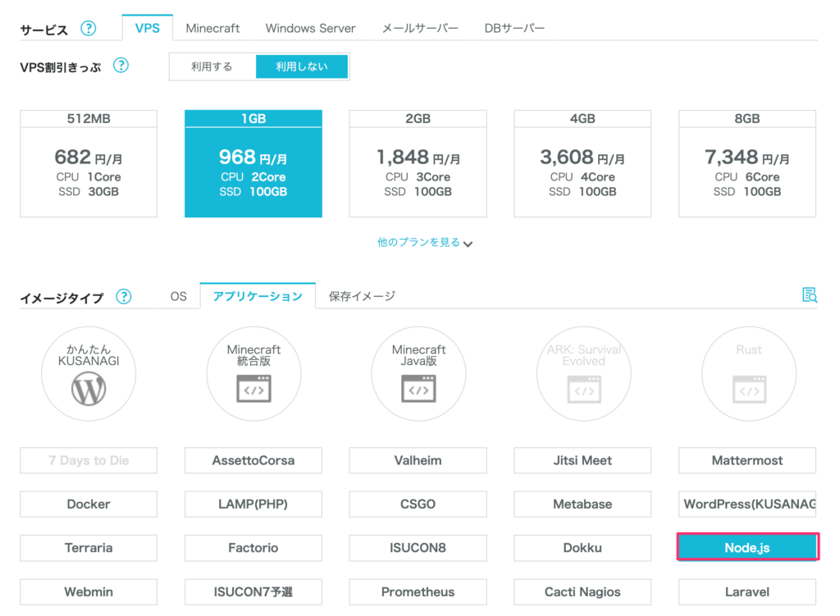Select the Valheim application

click(418, 460)
